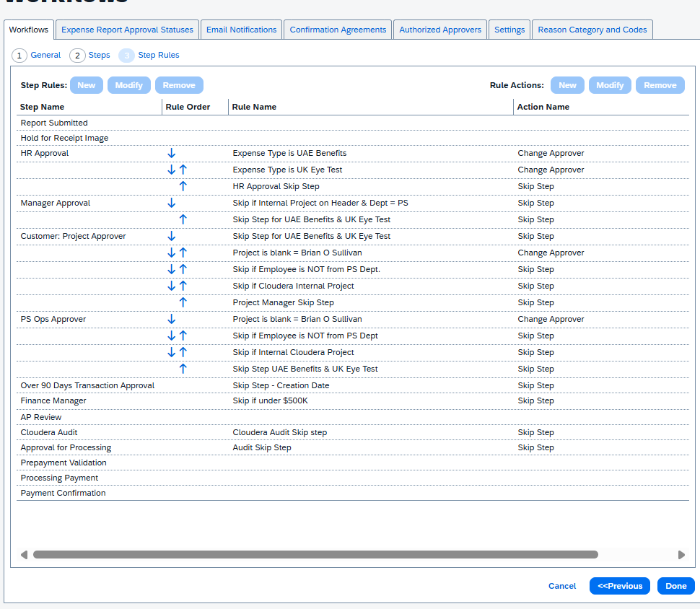700x609 pixels.
Task: Cancel the workflow editing
Action: click(x=562, y=586)
